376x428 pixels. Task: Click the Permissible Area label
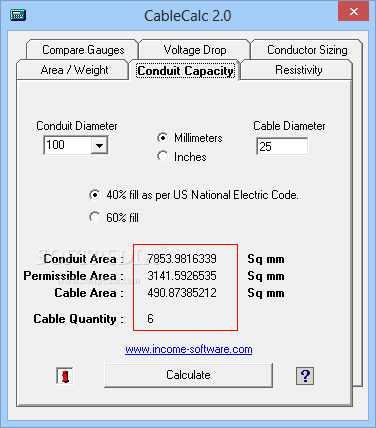(x=73, y=276)
